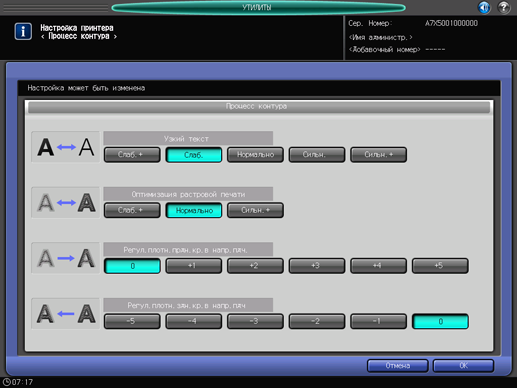Viewport: 517px width, 388px height.
Task: Set trailing edge density to -4
Action: [x=194, y=322]
